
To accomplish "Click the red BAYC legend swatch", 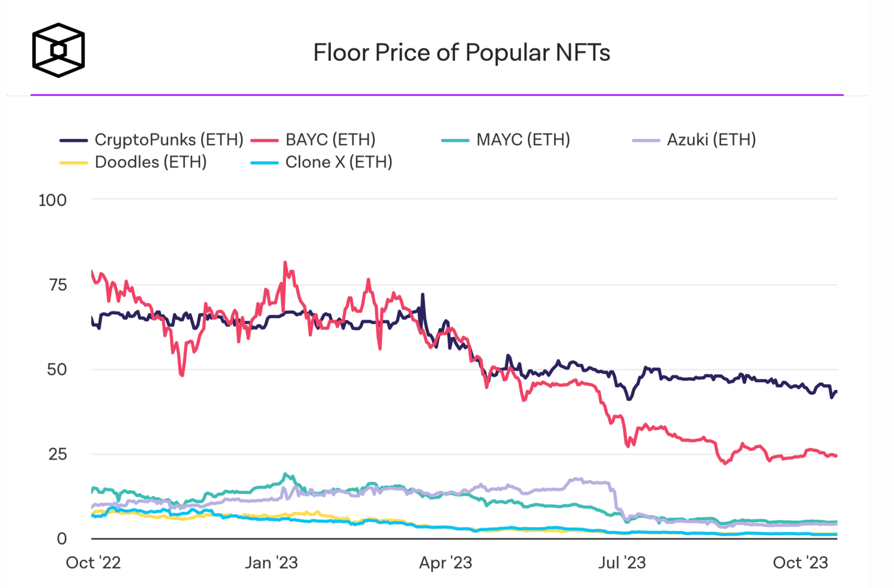I will 264,140.
